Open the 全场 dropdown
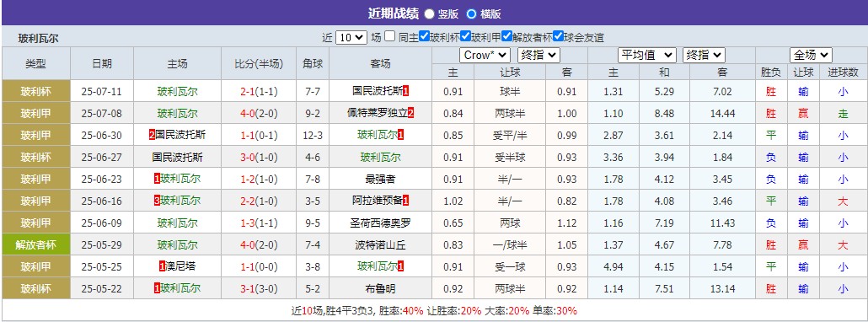 [x=811, y=56]
